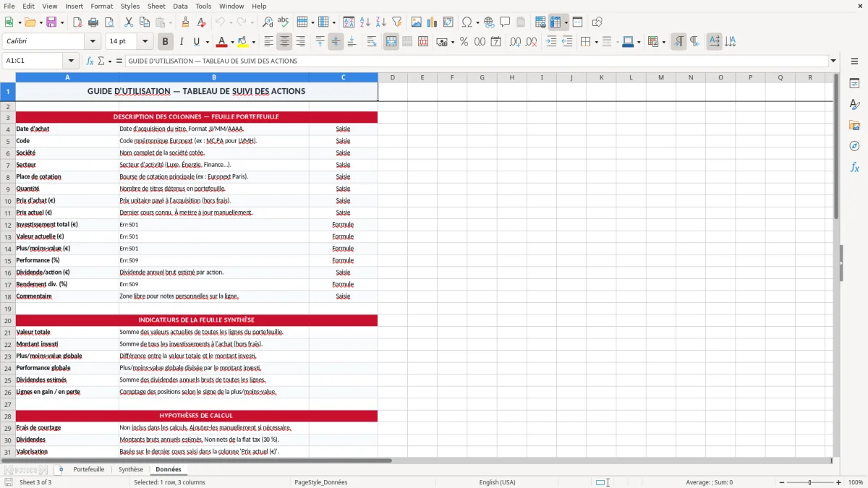This screenshot has height=488, width=868.
Task: Open the Function Wizard in the formula bar
Action: [90, 61]
